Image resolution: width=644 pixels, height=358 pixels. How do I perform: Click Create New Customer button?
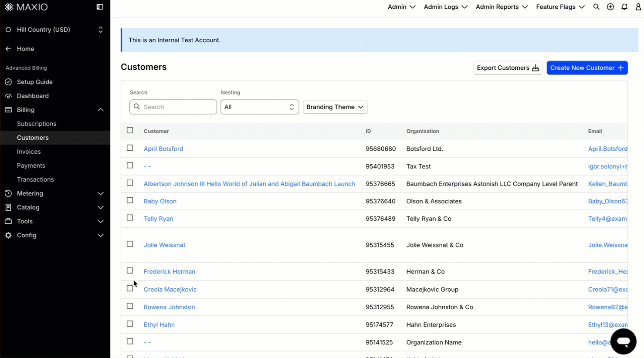click(x=587, y=68)
